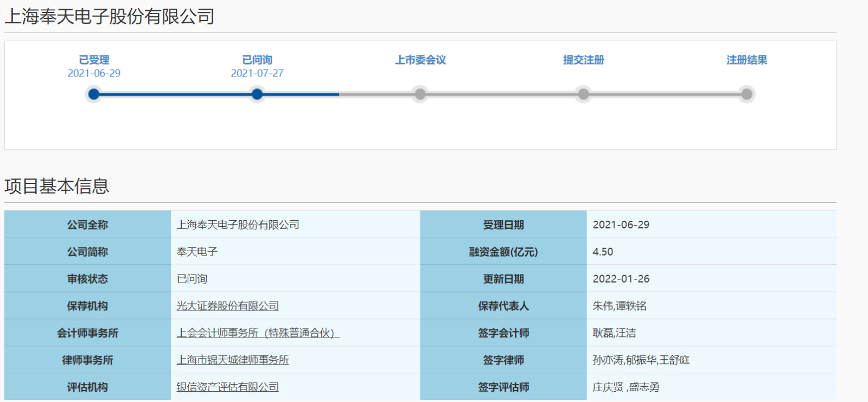Click the 上市委会议 timeline node dot
The height and width of the screenshot is (402, 868).
[x=420, y=94]
